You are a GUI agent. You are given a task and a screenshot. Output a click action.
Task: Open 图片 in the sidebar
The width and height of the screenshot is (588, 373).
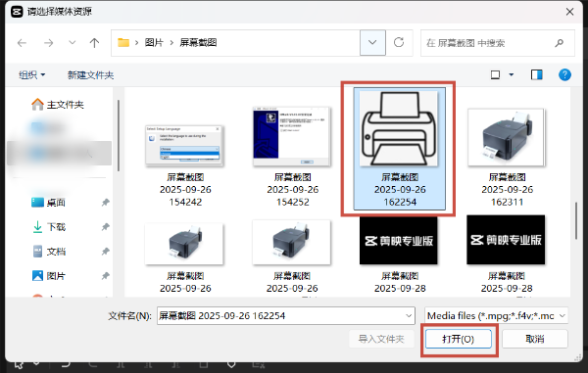[49, 276]
